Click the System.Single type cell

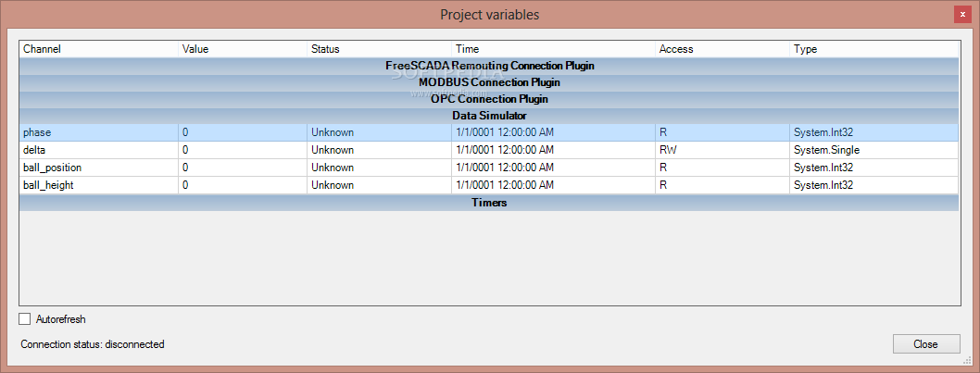pyautogui.click(x=874, y=150)
